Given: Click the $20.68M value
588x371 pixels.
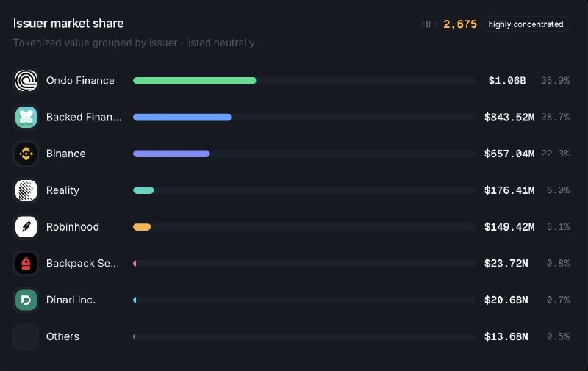Looking at the screenshot, I should click(506, 300).
